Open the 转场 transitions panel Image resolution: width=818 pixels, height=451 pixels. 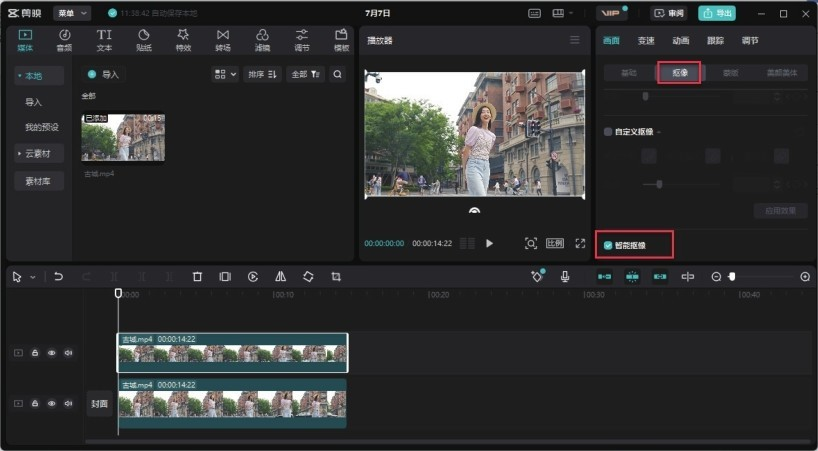point(222,40)
